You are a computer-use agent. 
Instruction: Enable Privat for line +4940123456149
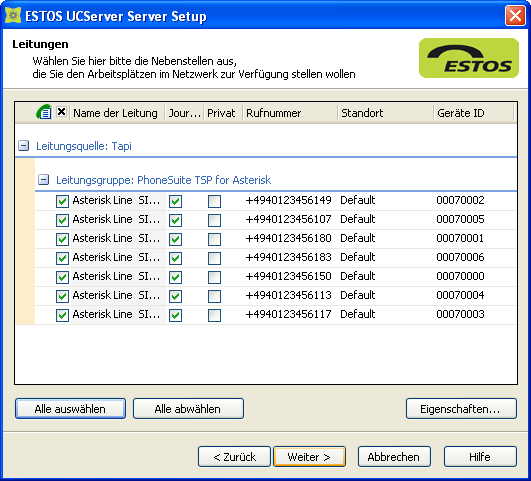(214, 201)
